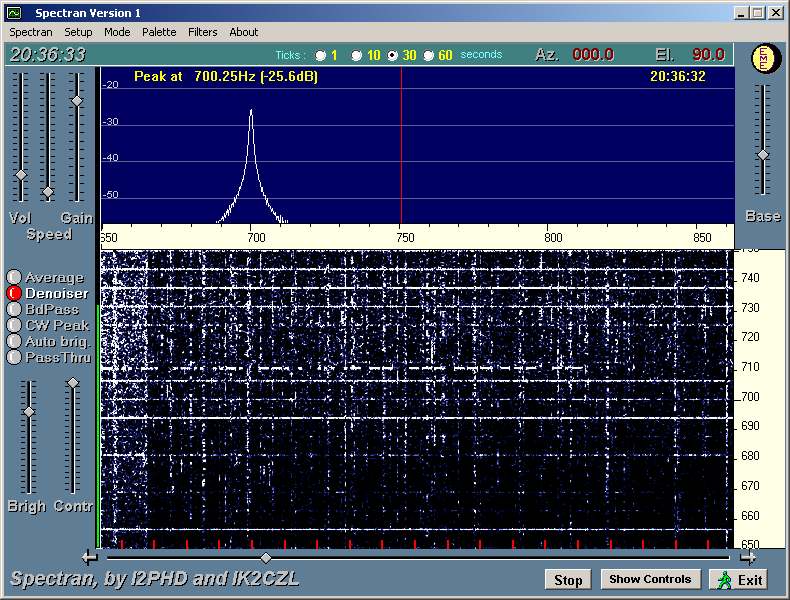
Task: Maximize the Spectran window
Action: point(757,13)
